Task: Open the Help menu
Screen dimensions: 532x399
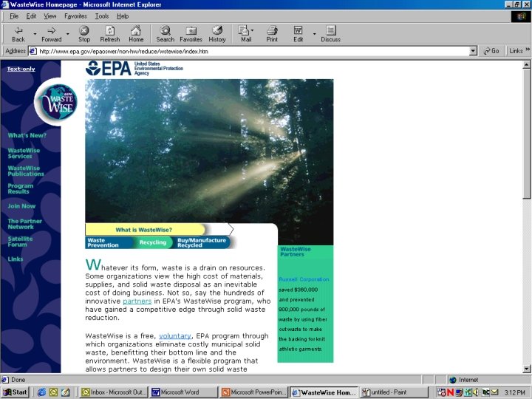Action: (x=123, y=16)
